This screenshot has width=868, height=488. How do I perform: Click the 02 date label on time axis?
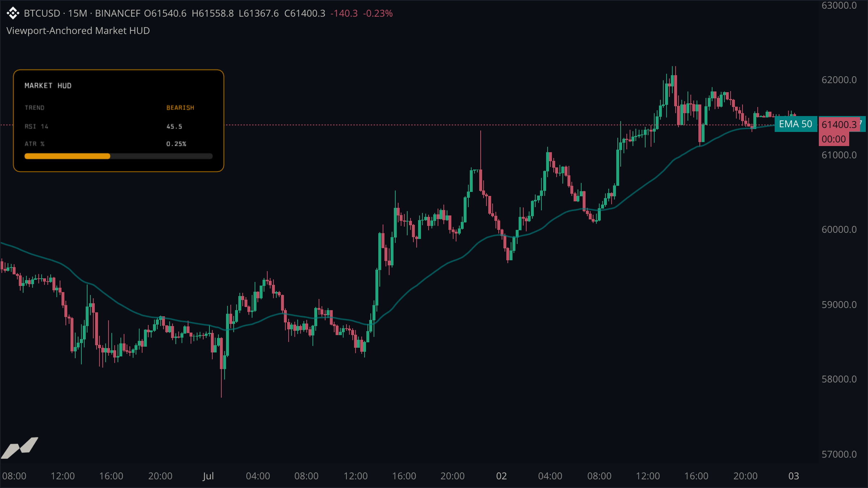pos(501,476)
